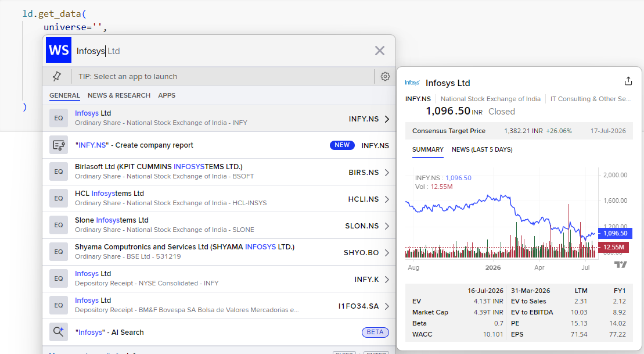This screenshot has width=644, height=354.
Task: Click the EPS FY1 value 77.22
Action: [x=617, y=335]
